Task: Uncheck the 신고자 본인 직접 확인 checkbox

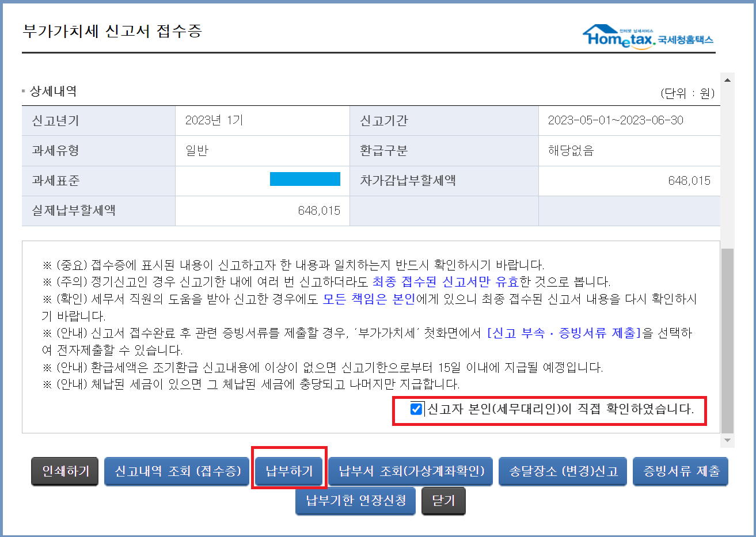Action: [416, 409]
